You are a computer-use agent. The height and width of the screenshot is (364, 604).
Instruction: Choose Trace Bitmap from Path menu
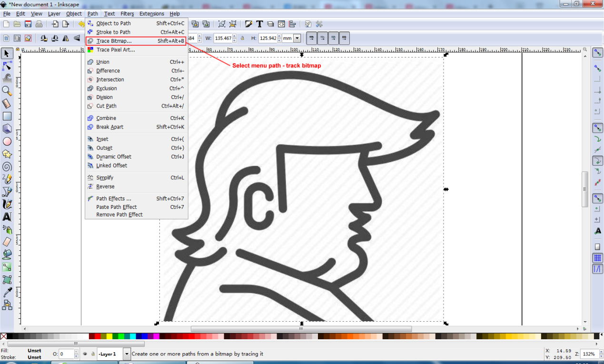click(x=114, y=41)
